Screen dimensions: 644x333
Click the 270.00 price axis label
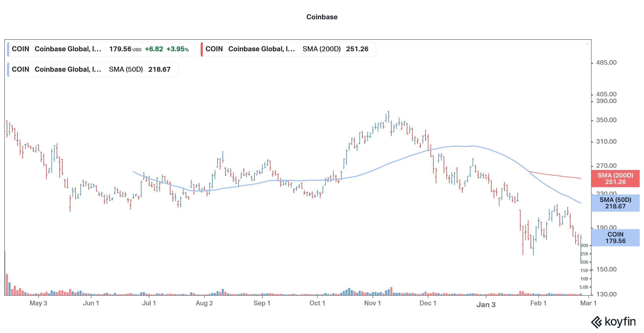click(606, 166)
